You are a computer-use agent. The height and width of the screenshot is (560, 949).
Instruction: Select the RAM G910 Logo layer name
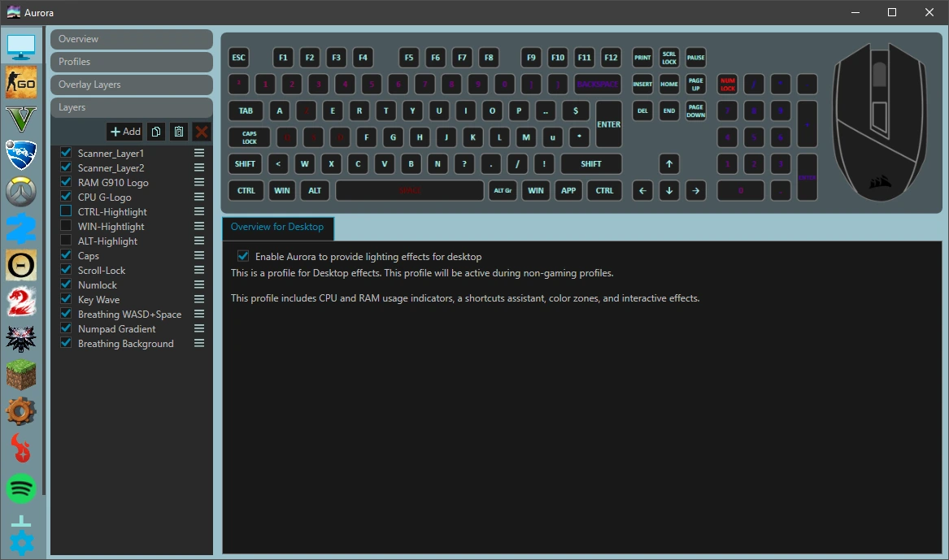113,183
